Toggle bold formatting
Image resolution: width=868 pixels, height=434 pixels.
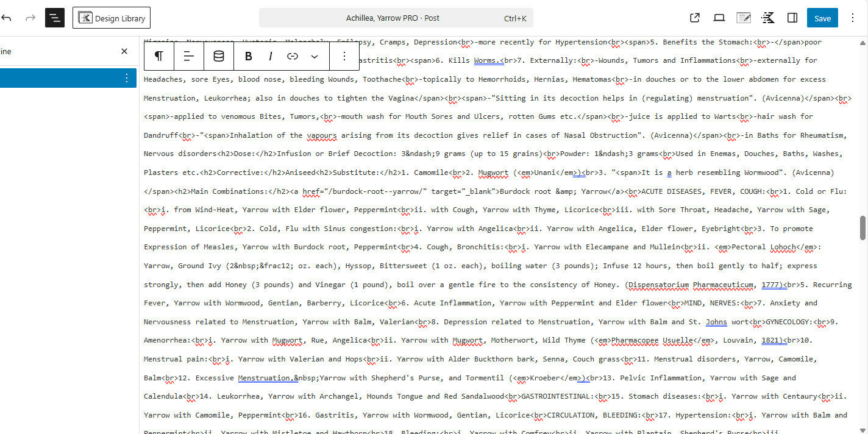249,56
